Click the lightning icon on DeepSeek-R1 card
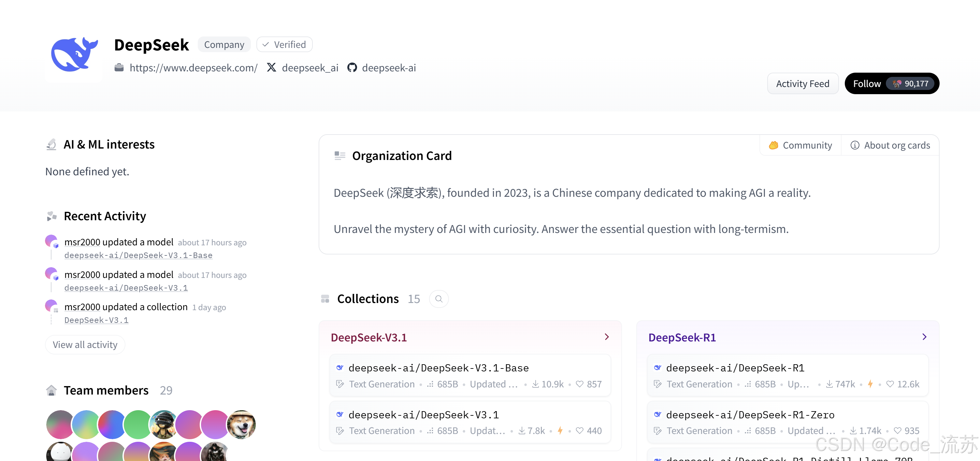Screen dimensions: 980x461 pos(870,384)
